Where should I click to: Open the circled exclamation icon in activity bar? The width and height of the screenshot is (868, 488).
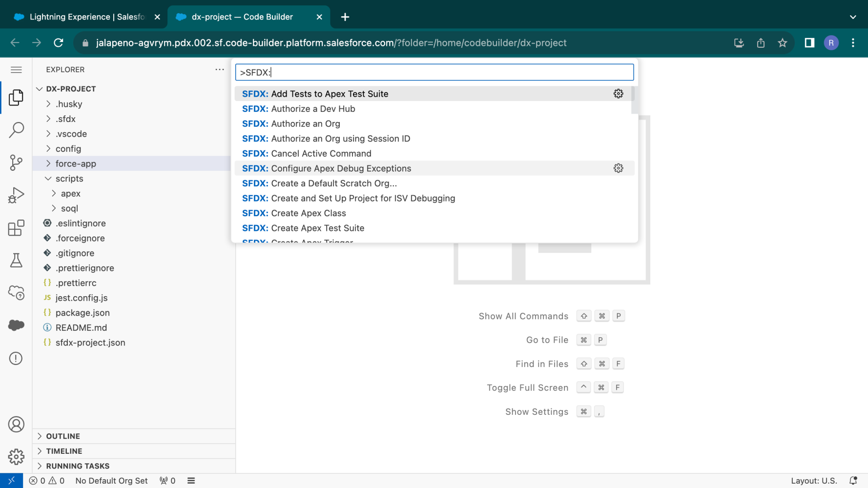click(x=16, y=358)
